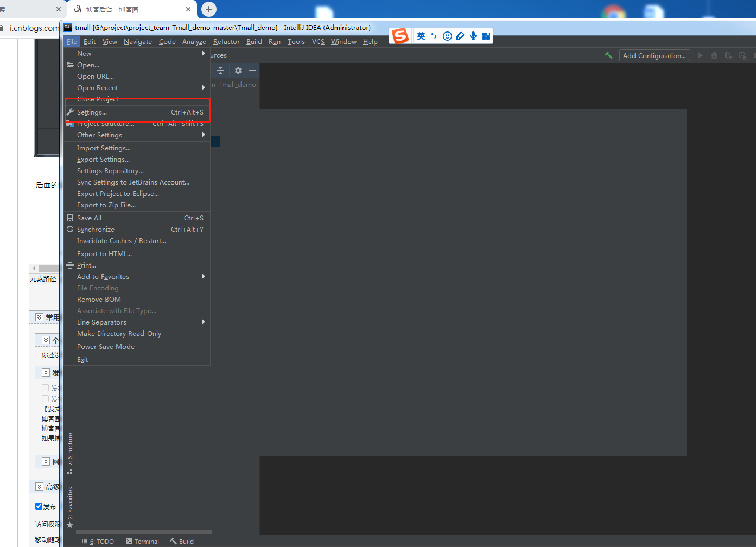
Task: Click the IntelliJ project panel horizontal scrollbar
Action: [144, 532]
